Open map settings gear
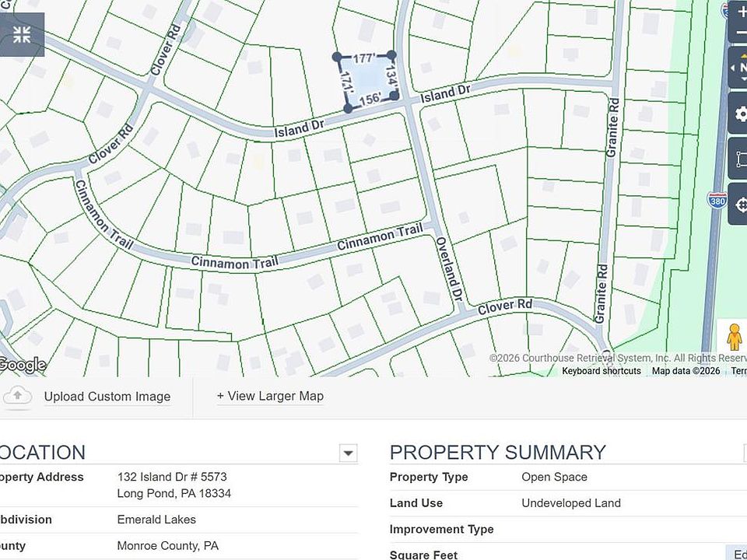 pos(739,114)
